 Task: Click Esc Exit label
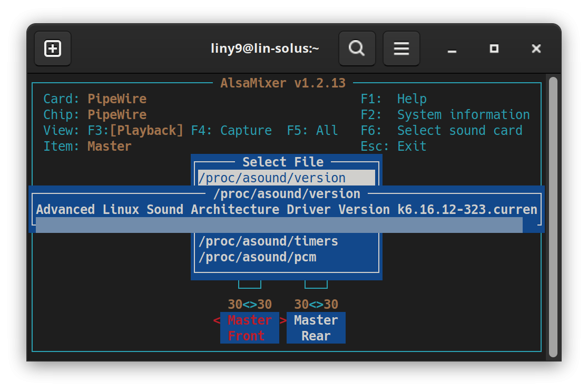click(394, 146)
